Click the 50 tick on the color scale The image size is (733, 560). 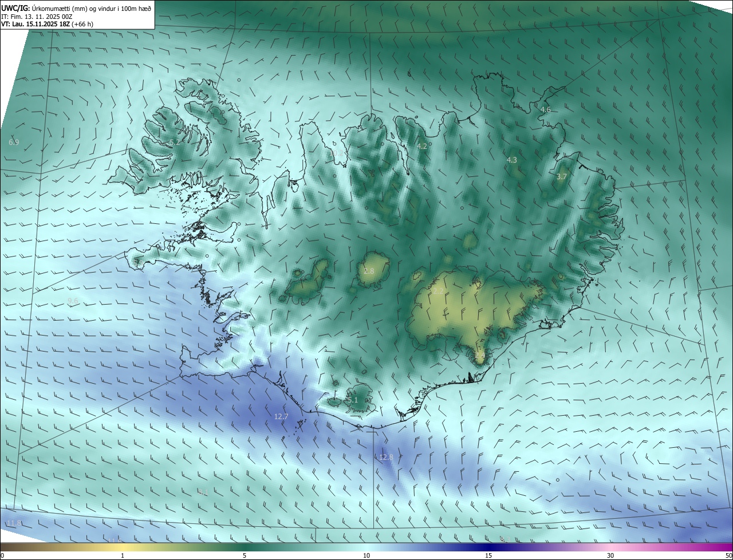coord(728,555)
